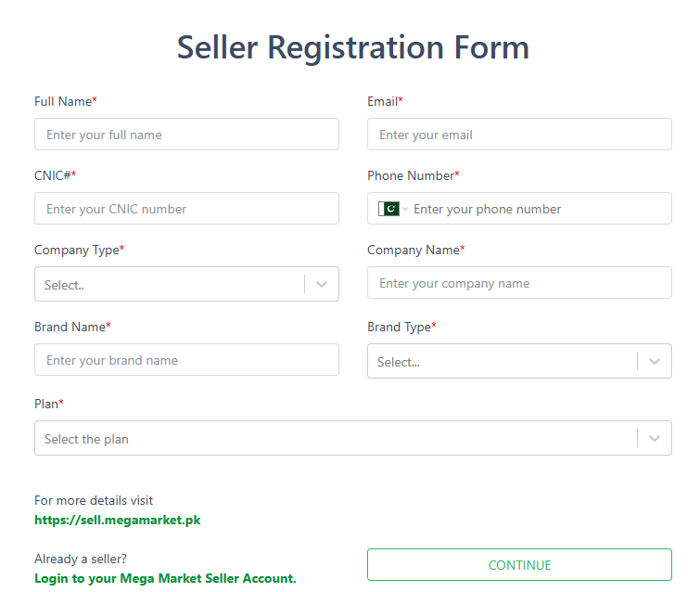
Task: Focus the CNIC number input field
Action: point(186,208)
